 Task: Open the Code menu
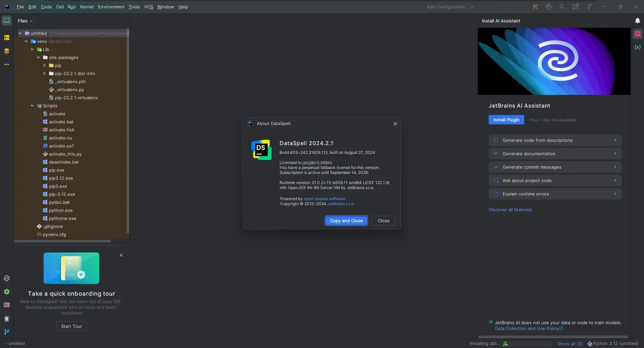46,7
